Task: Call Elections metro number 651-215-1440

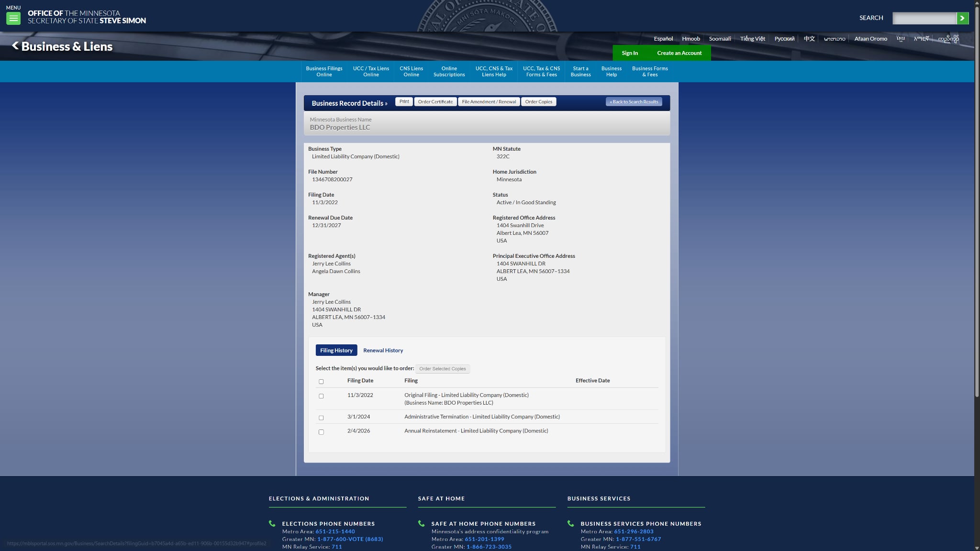Action: tap(335, 531)
